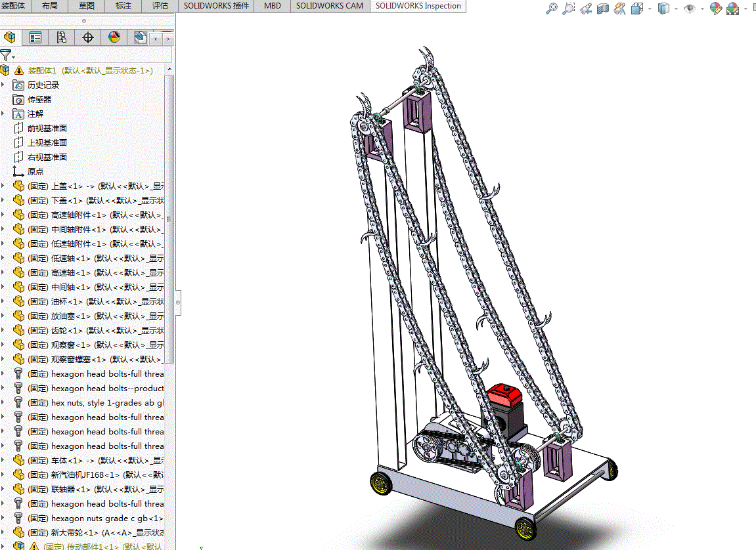Image resolution: width=756 pixels, height=550 pixels.
Task: Switch to the SOLIDWORKS CAM tab
Action: [330, 6]
